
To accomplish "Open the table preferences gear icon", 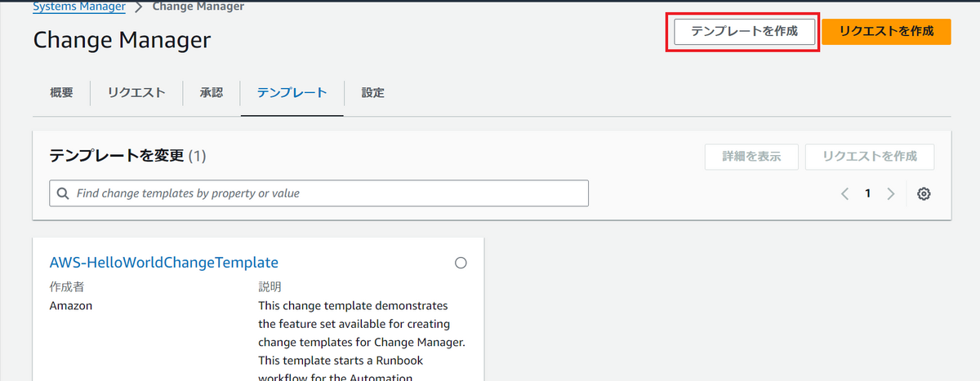I will (x=924, y=194).
